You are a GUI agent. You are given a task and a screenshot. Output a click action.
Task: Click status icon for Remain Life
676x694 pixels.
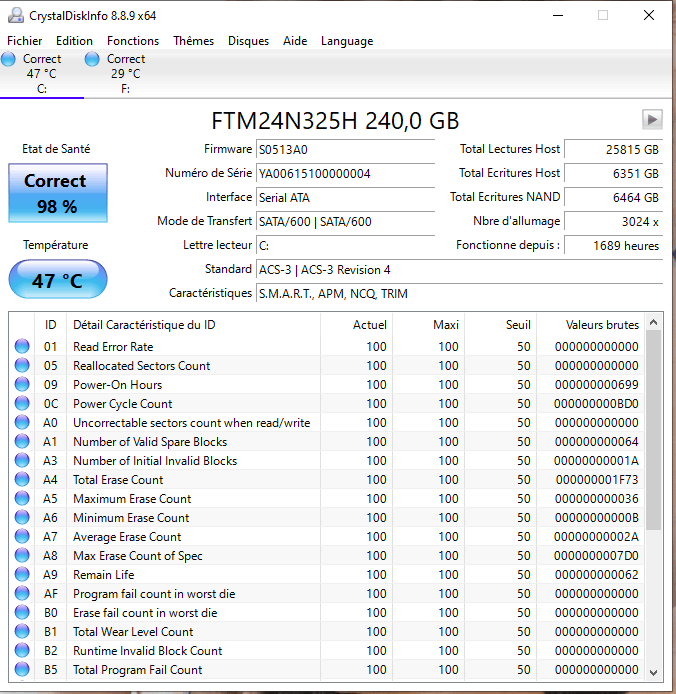[x=22, y=574]
